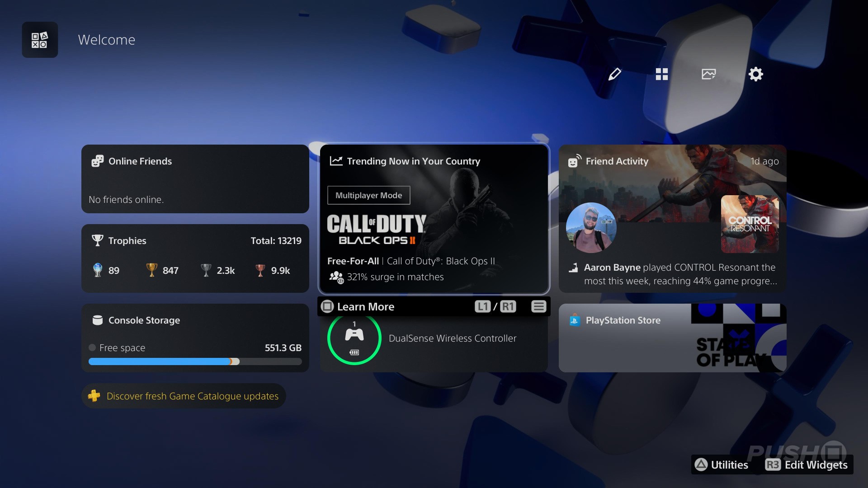Screen dimensions: 868x488
Task: Click the R3 icon next to Edit Widgets
Action: point(773,465)
